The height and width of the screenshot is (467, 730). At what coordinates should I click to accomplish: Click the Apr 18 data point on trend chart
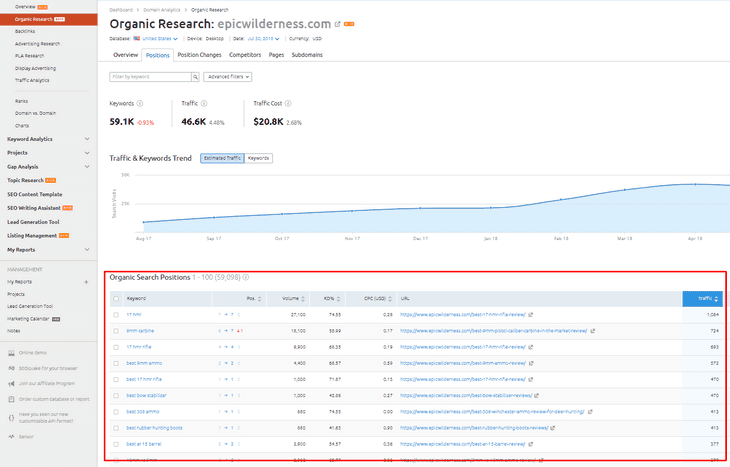point(695,184)
